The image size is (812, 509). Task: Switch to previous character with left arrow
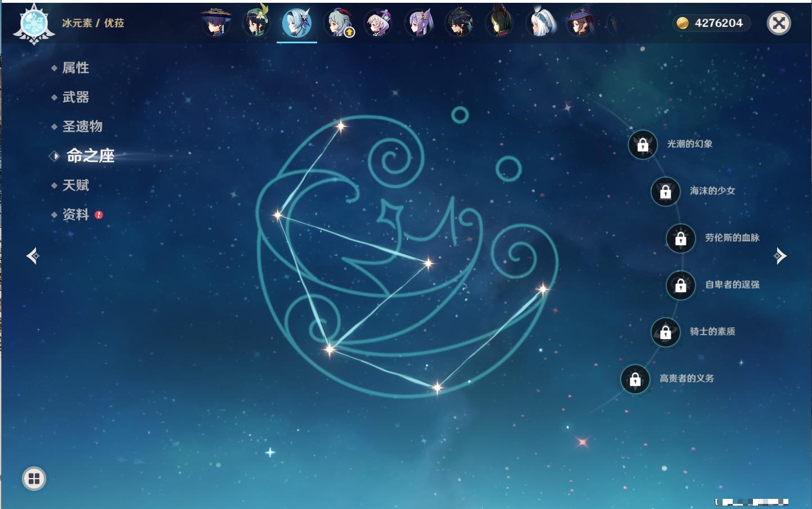pos(33,256)
